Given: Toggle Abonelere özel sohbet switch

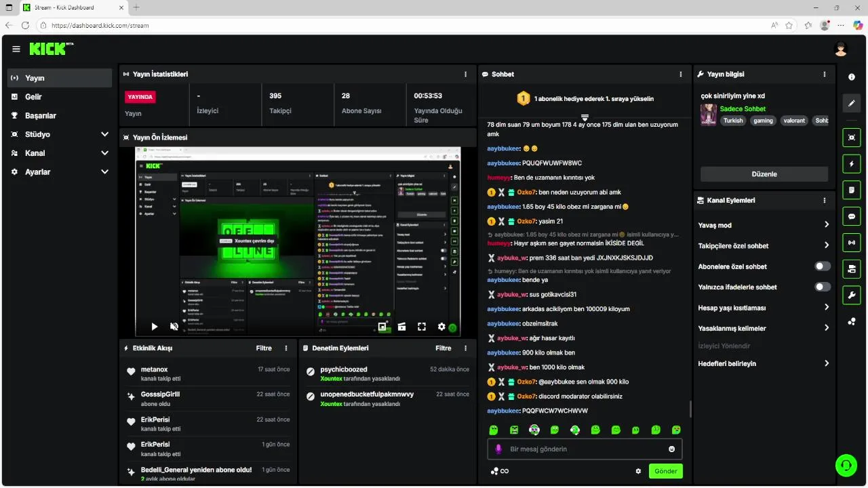Looking at the screenshot, I should (x=823, y=266).
